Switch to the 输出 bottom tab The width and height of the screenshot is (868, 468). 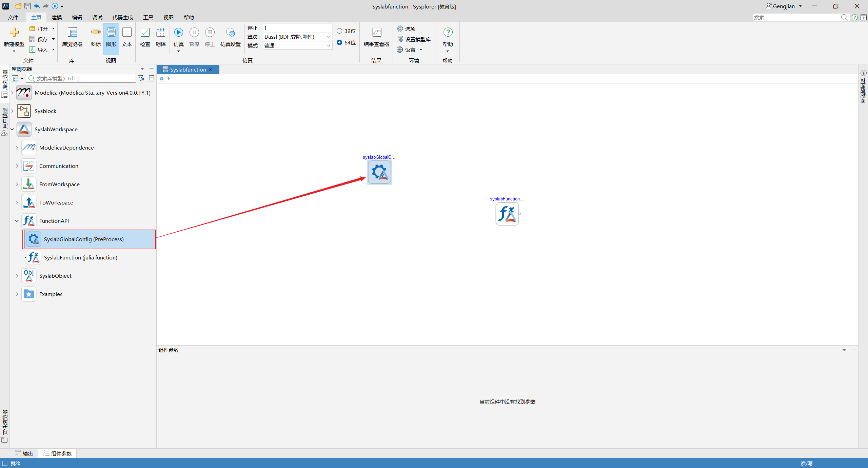[x=24, y=453]
